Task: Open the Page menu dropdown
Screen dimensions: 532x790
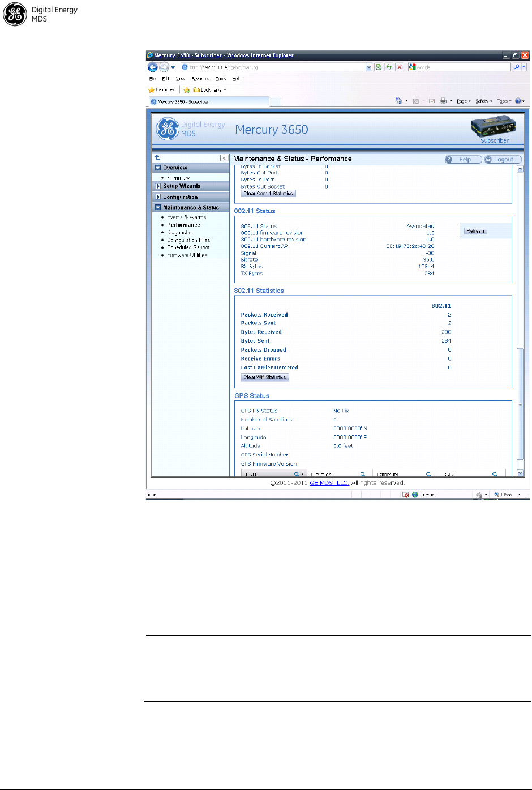Action: 464,101
